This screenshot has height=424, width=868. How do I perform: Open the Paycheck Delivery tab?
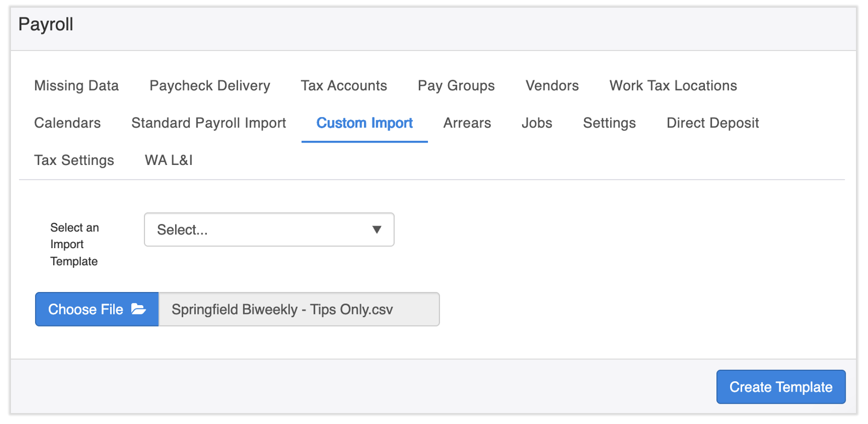point(210,86)
